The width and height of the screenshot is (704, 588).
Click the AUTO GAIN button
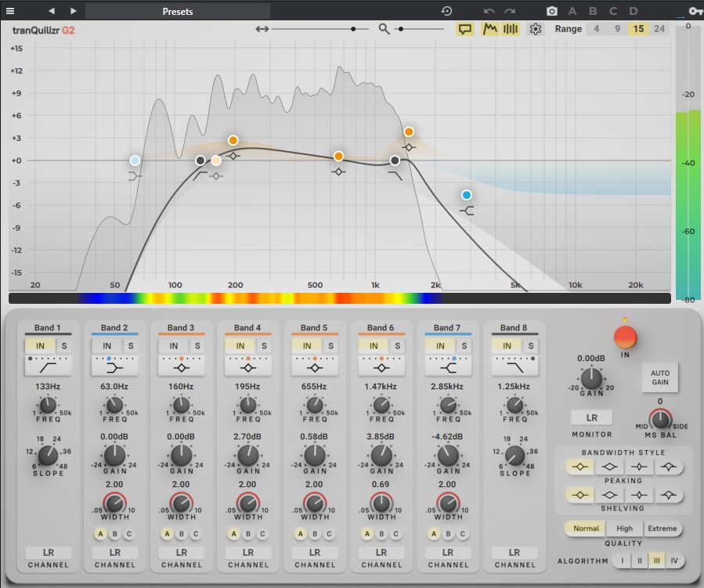pyautogui.click(x=660, y=377)
